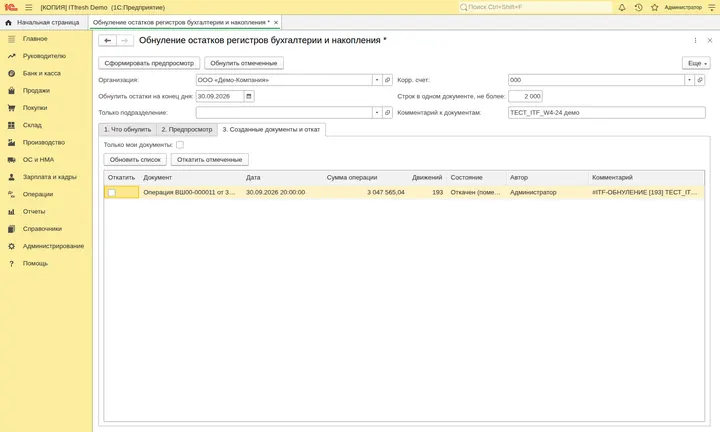
Task: Click Откатить отмеченные button
Action: pos(209,160)
